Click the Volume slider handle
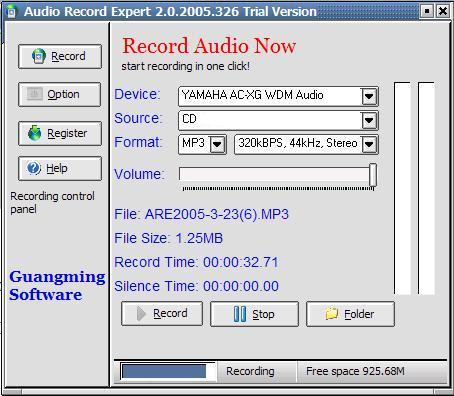Screen dimensions: 454x396 coord(373,175)
